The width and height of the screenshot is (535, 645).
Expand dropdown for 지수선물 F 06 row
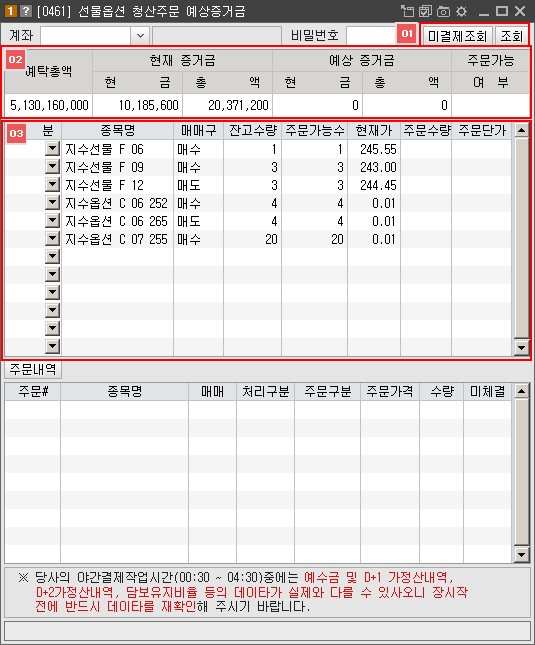pyautogui.click(x=53, y=149)
